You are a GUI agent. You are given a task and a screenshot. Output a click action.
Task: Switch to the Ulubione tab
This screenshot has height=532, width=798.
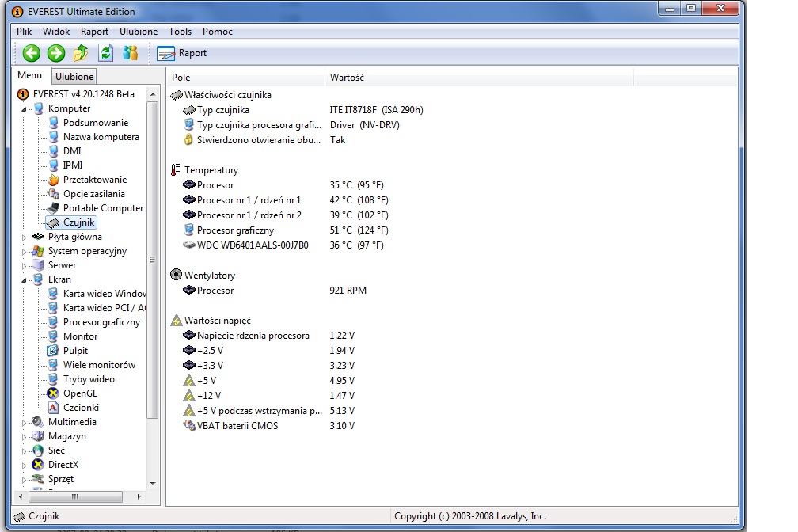click(74, 77)
